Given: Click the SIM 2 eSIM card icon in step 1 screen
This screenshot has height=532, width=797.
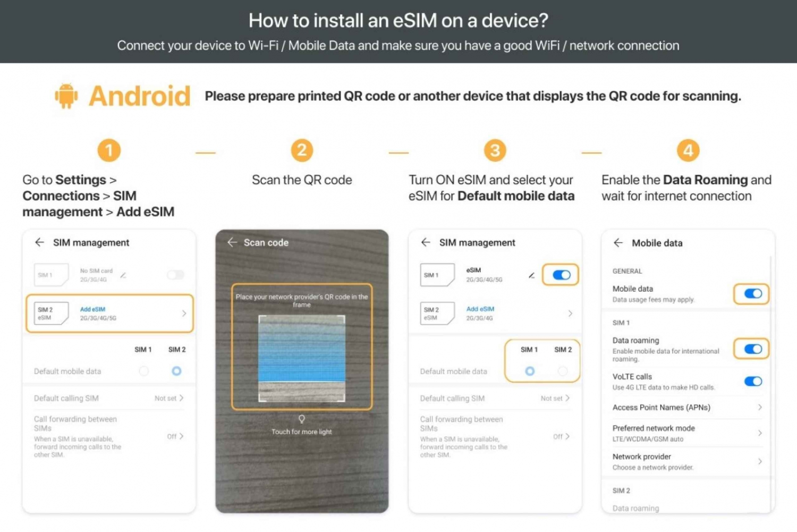Looking at the screenshot, I should point(51,313).
